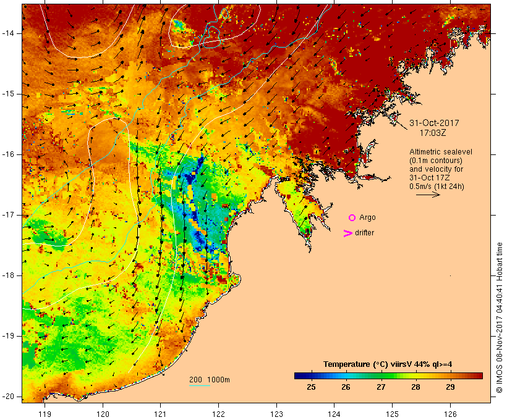Click the '122' longitude axis label
Screen dimensions: 507x420
219,414
